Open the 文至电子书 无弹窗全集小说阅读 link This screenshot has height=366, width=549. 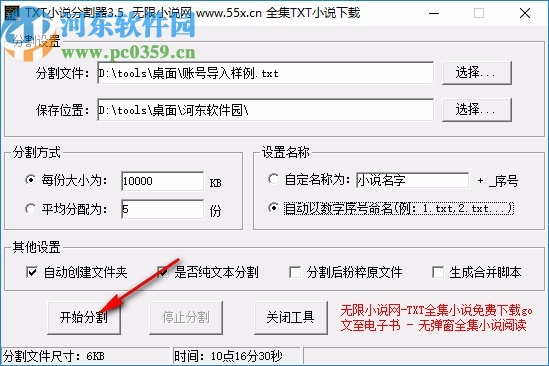[x=433, y=325]
